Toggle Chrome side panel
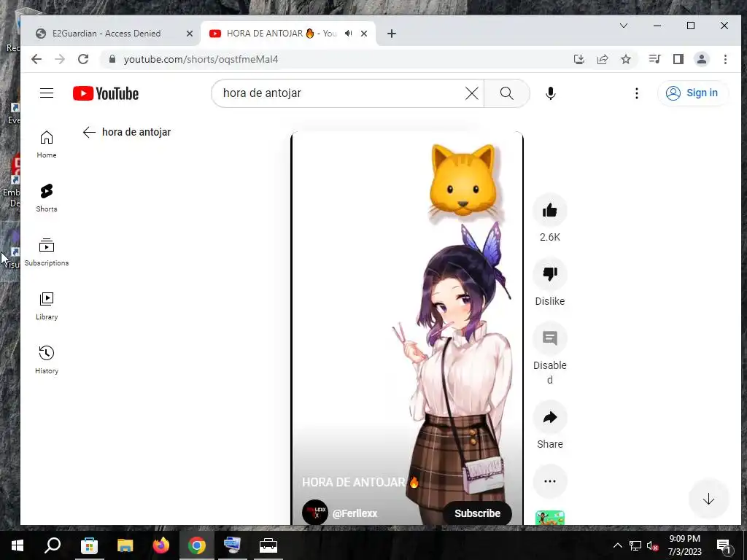This screenshot has height=560, width=747. [678, 59]
